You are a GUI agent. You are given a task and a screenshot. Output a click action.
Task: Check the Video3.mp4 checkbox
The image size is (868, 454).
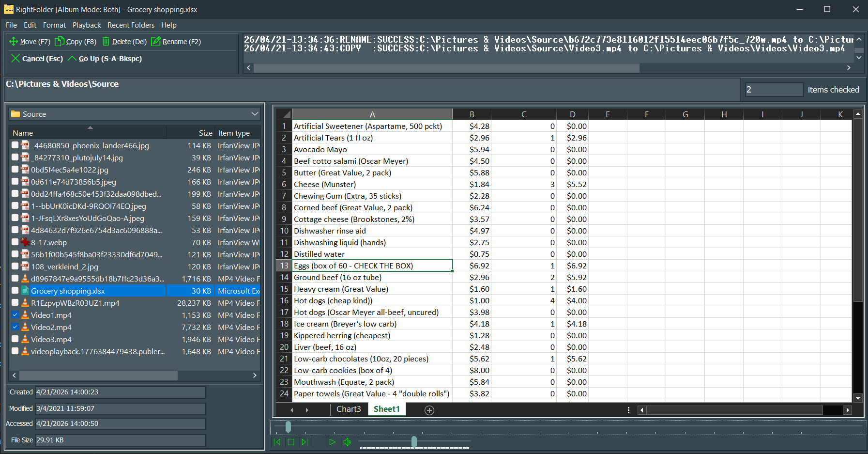(x=15, y=339)
